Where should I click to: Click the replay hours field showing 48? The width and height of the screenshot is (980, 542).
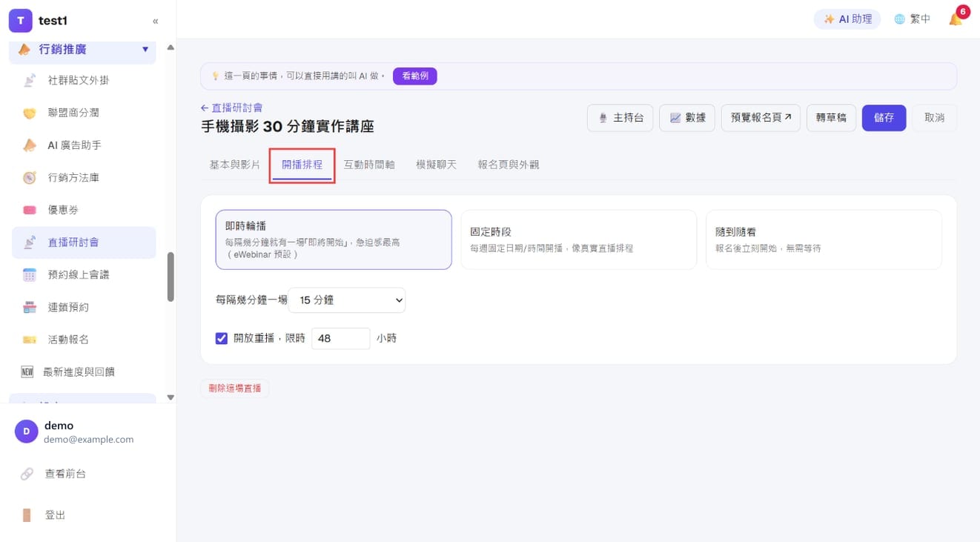pos(340,338)
